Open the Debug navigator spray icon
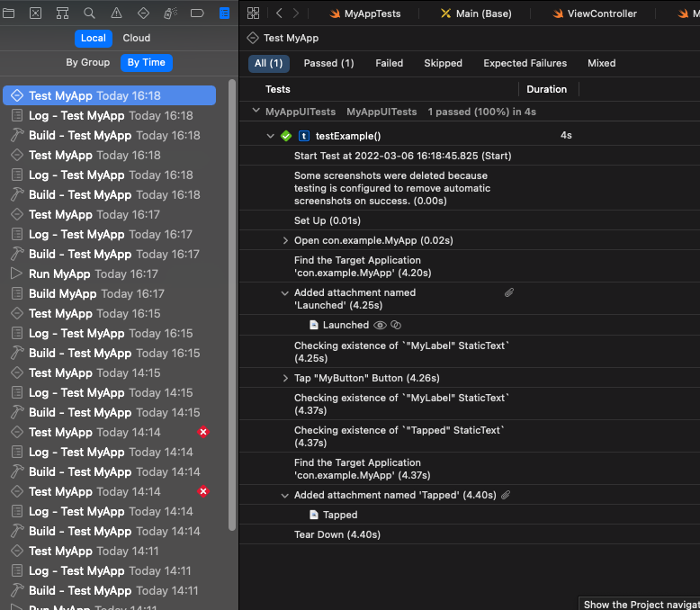 [171, 13]
